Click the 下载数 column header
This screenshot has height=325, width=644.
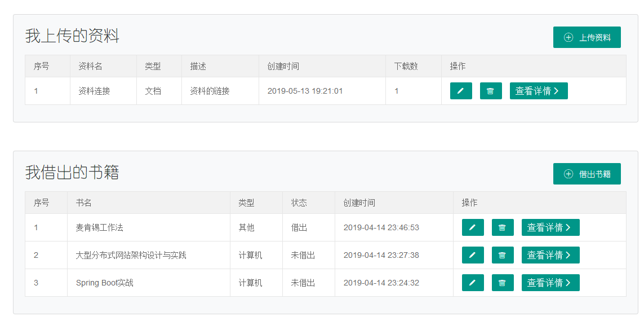point(406,66)
